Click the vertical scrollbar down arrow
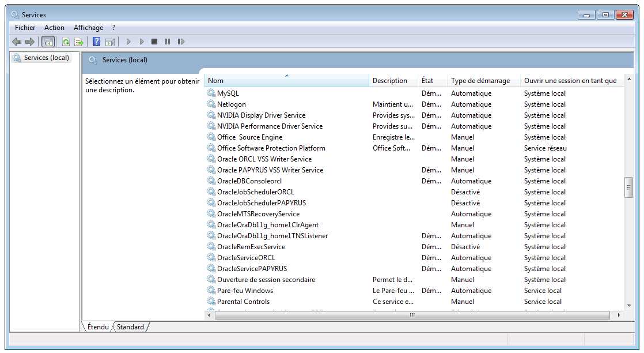This screenshot has height=353, width=644. tap(629, 305)
